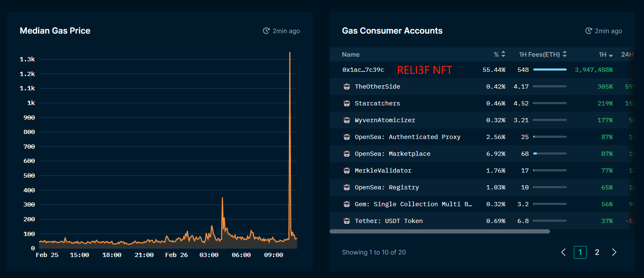Image resolution: width=644 pixels, height=278 pixels.
Task: Click the refresh icon on Median Gas Price
Action: point(266,31)
